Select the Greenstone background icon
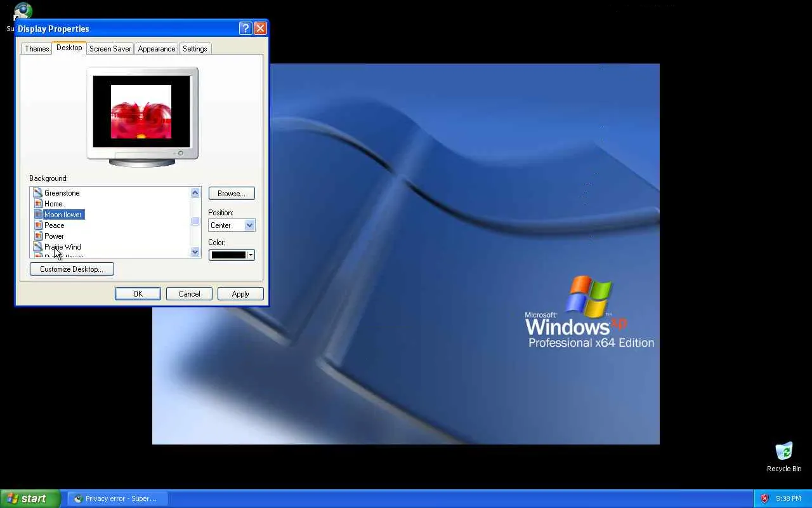This screenshot has width=812, height=508. pyautogui.click(x=38, y=193)
